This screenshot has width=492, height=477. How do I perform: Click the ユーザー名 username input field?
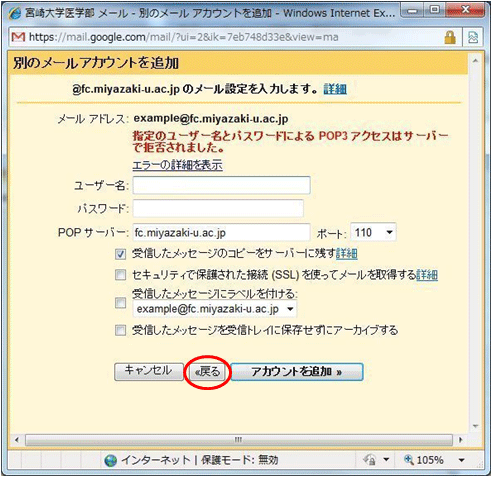pyautogui.click(x=221, y=185)
